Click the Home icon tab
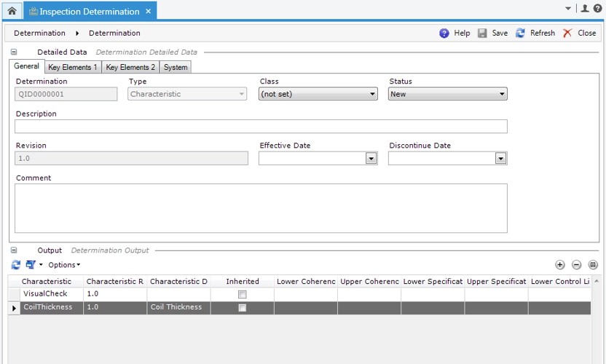This screenshot has width=606, height=364. 12,11
